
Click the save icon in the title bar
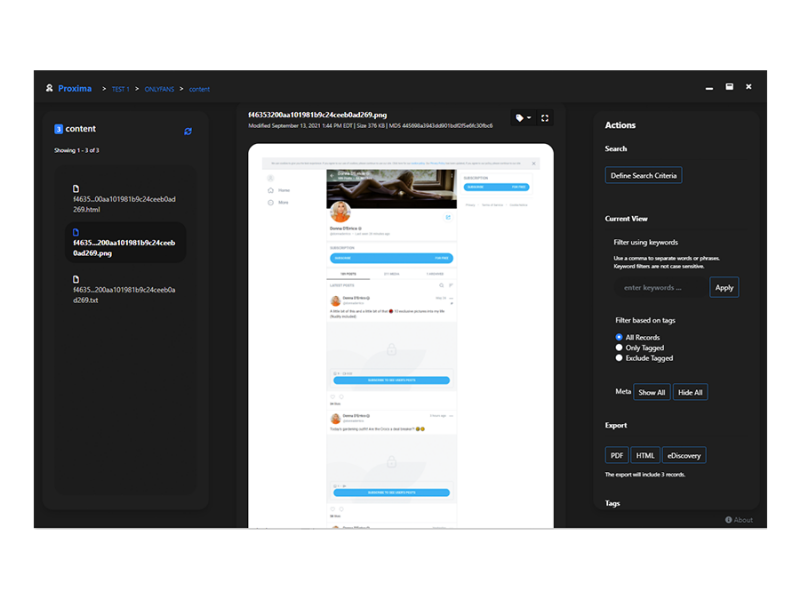point(728,86)
